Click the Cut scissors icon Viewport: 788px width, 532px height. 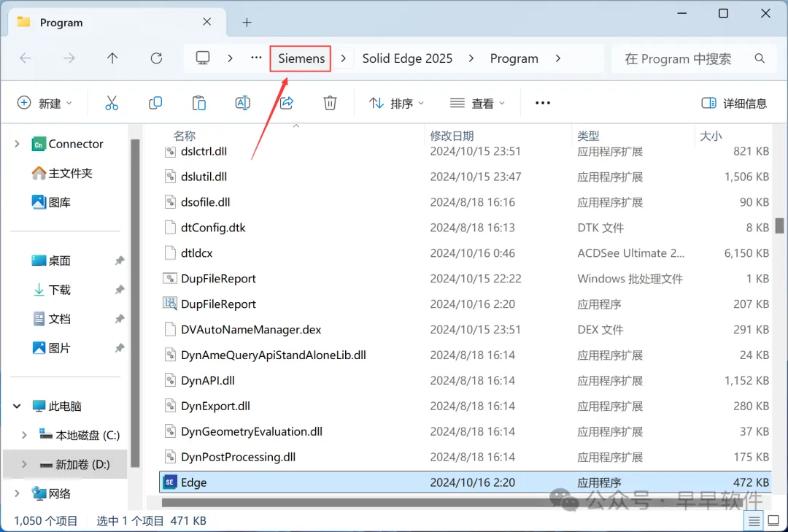112,103
